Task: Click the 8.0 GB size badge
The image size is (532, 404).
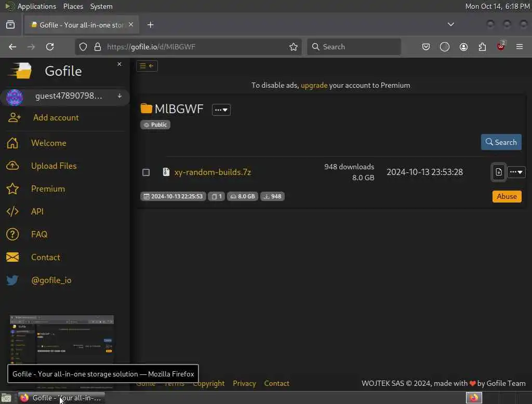Action: coord(243,196)
